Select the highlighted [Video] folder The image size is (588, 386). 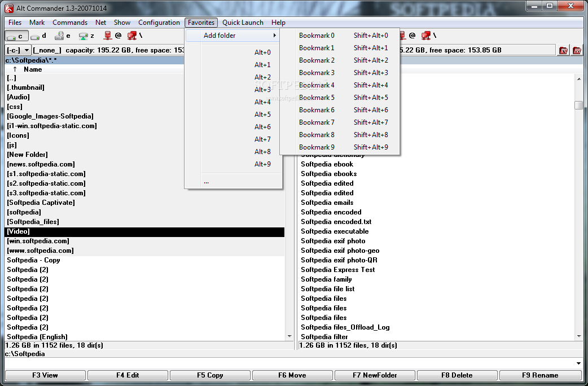[x=144, y=231]
